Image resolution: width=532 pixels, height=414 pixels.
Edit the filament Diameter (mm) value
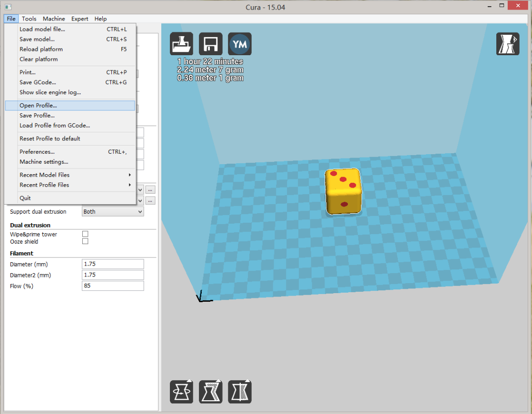pyautogui.click(x=112, y=264)
